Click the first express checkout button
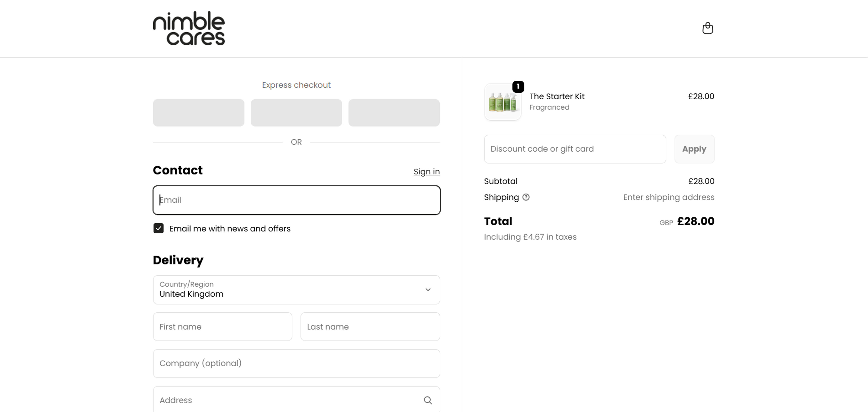 click(198, 113)
